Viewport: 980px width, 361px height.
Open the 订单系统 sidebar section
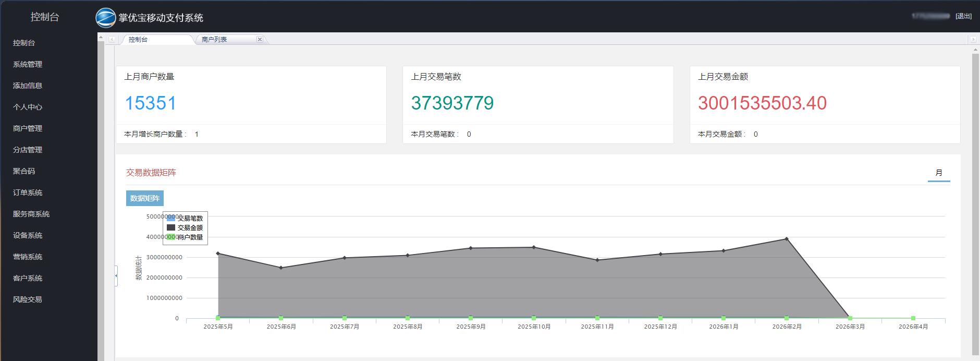click(x=28, y=192)
